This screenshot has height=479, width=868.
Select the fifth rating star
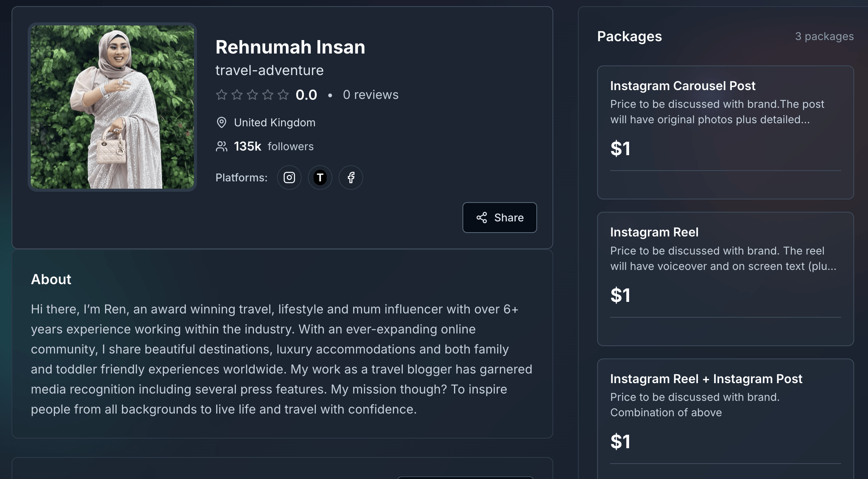click(283, 95)
